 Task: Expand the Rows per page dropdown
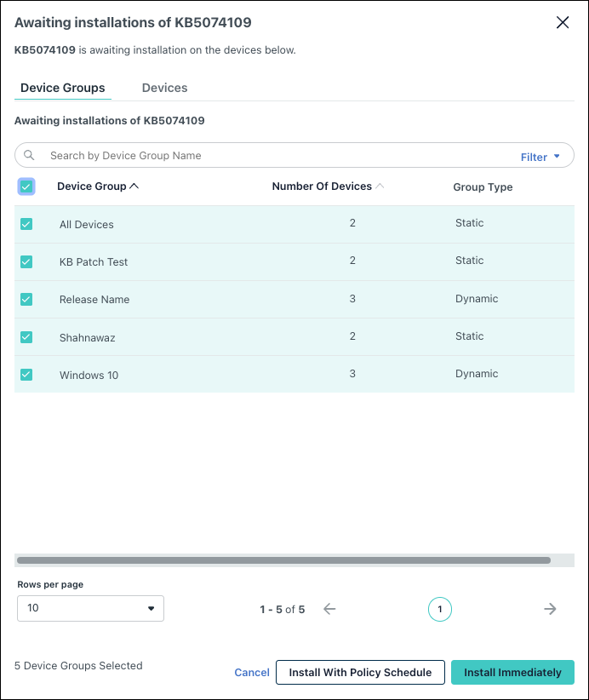(x=90, y=608)
